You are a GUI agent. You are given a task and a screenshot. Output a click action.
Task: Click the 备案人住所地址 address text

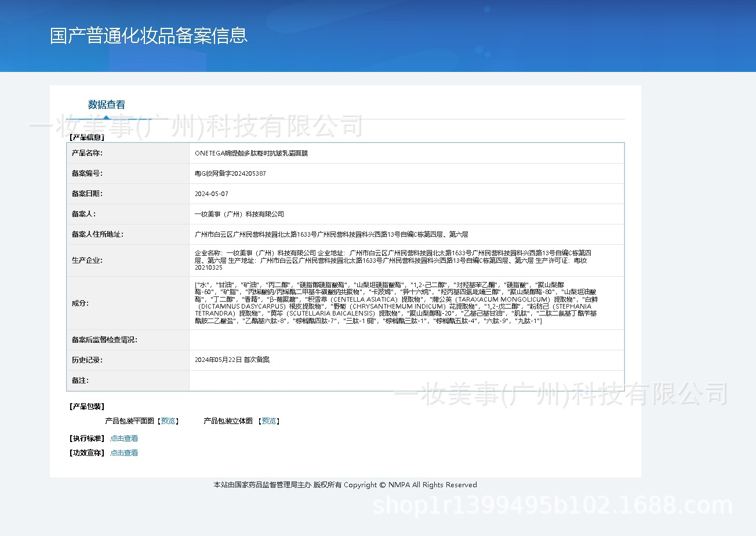click(x=331, y=234)
